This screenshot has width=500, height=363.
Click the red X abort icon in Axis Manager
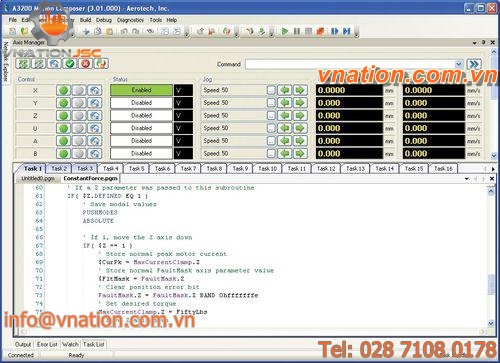pyautogui.click(x=85, y=63)
